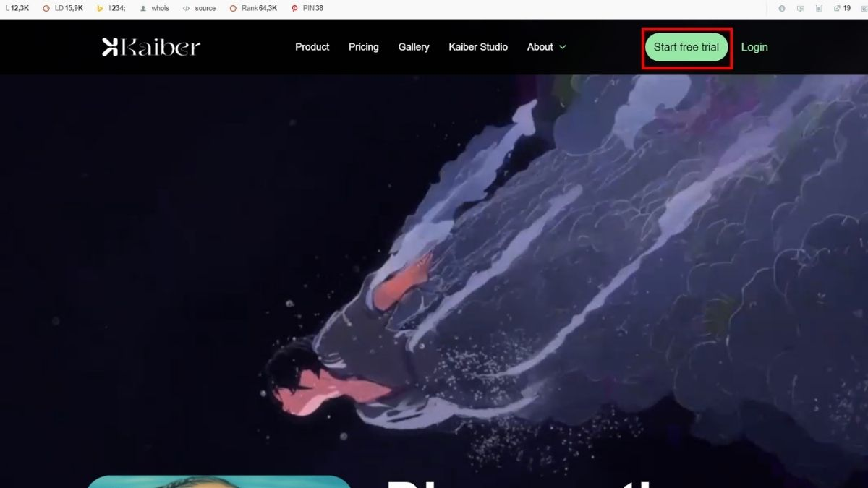The image size is (868, 488).
Task: Go to the Pricing page
Action: 363,47
